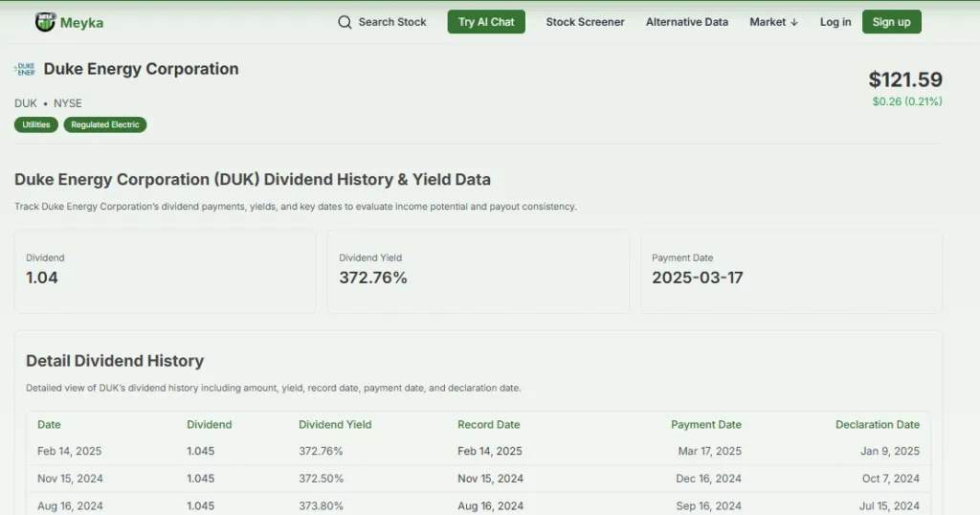
Task: Click the Meyka brand name
Action: point(81,22)
